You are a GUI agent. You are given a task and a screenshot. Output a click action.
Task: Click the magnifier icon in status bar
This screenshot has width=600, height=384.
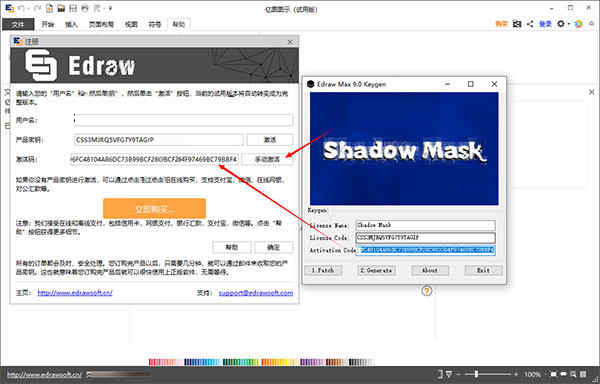click(x=573, y=374)
